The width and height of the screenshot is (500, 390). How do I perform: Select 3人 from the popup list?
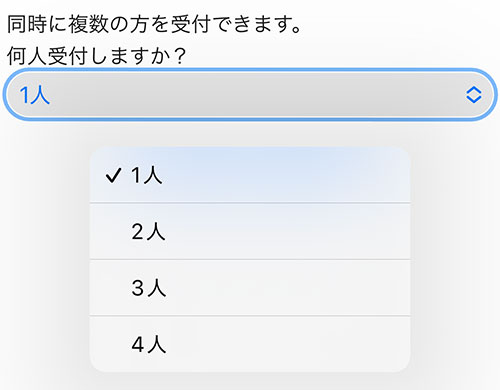coord(250,288)
